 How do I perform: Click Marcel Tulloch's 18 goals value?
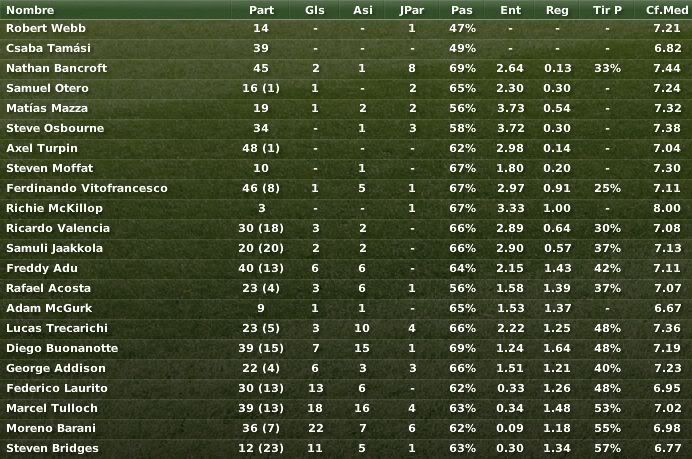[315, 408]
